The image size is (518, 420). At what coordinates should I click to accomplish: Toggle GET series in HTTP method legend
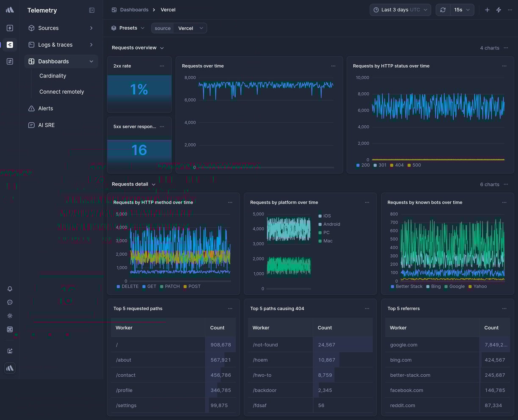[149, 287]
